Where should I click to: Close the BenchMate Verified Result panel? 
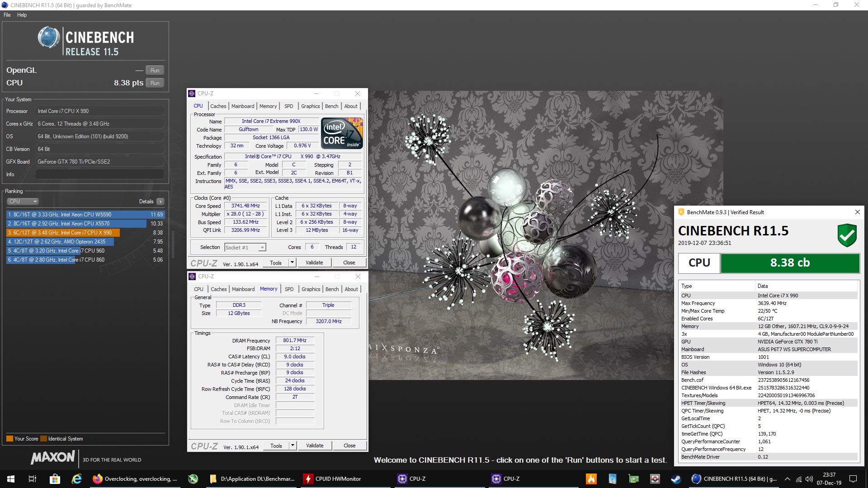coord(857,212)
